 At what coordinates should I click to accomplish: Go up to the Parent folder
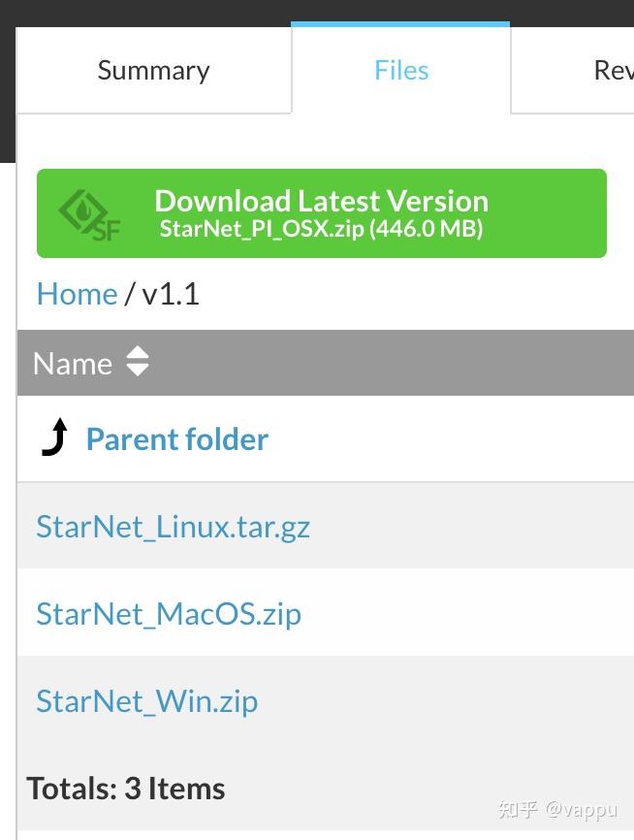(176, 438)
